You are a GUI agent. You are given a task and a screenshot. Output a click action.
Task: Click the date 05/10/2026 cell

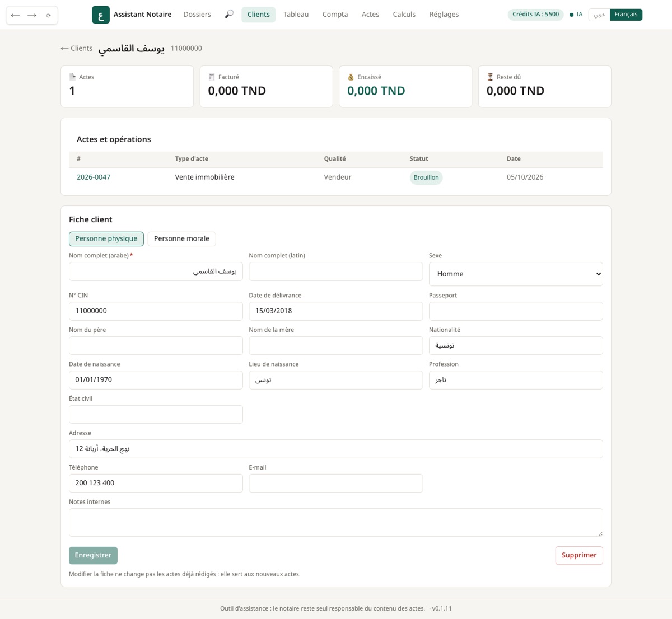click(525, 177)
